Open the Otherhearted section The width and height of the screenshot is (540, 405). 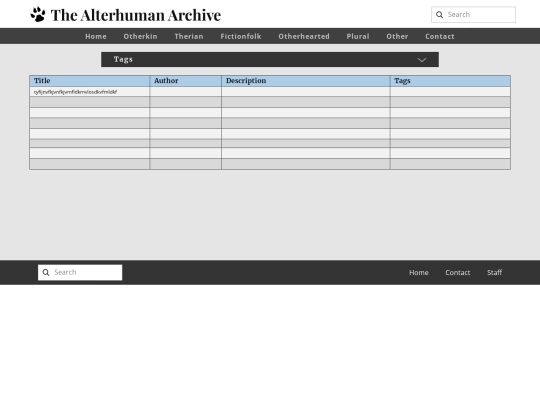coord(304,37)
